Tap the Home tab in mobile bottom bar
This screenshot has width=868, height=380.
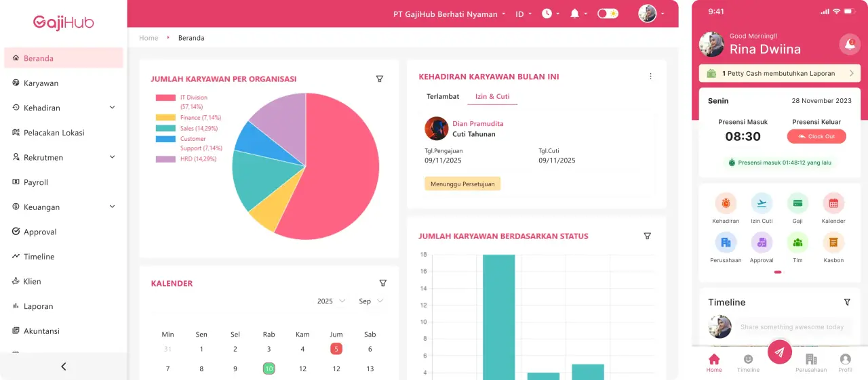point(714,363)
